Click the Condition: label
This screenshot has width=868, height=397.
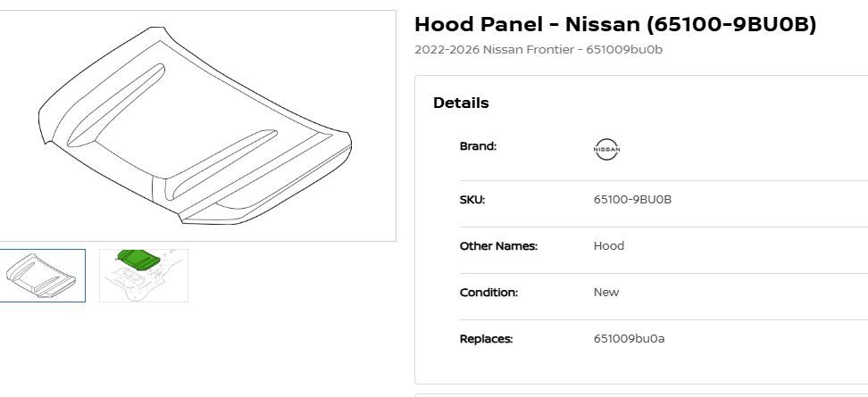click(x=488, y=293)
